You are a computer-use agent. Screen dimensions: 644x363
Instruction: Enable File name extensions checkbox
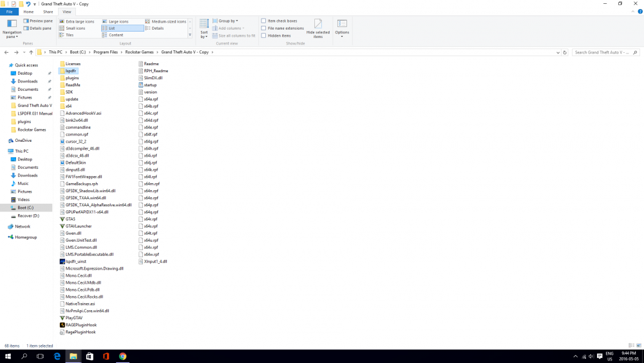pyautogui.click(x=263, y=28)
